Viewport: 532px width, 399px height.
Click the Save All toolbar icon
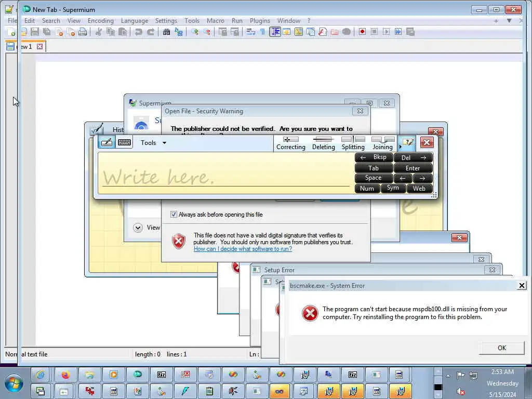[47, 32]
